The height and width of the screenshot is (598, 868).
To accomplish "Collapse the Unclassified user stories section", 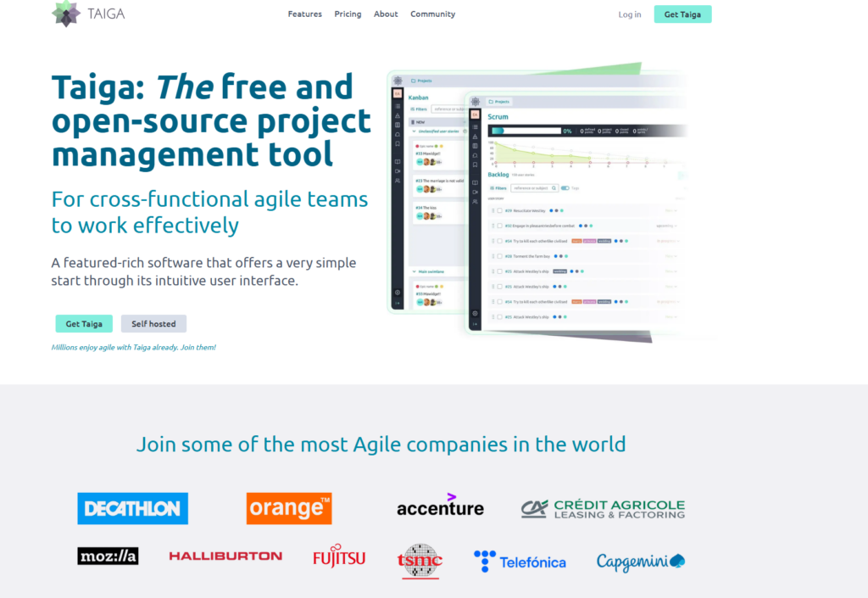I will [x=414, y=131].
